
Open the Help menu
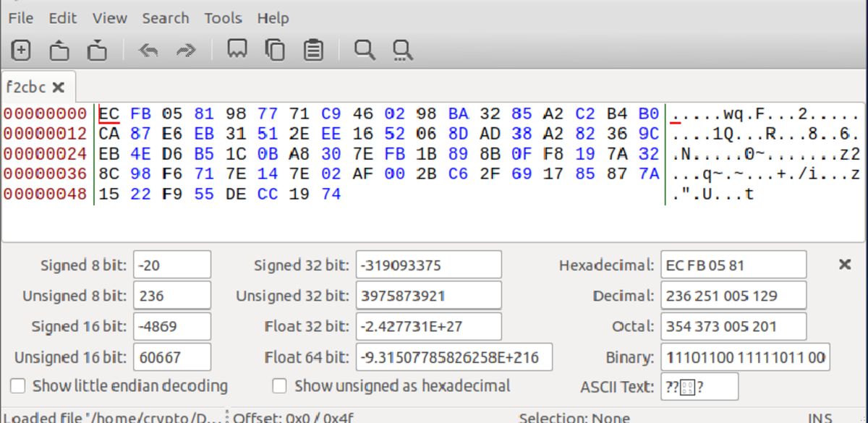click(273, 18)
